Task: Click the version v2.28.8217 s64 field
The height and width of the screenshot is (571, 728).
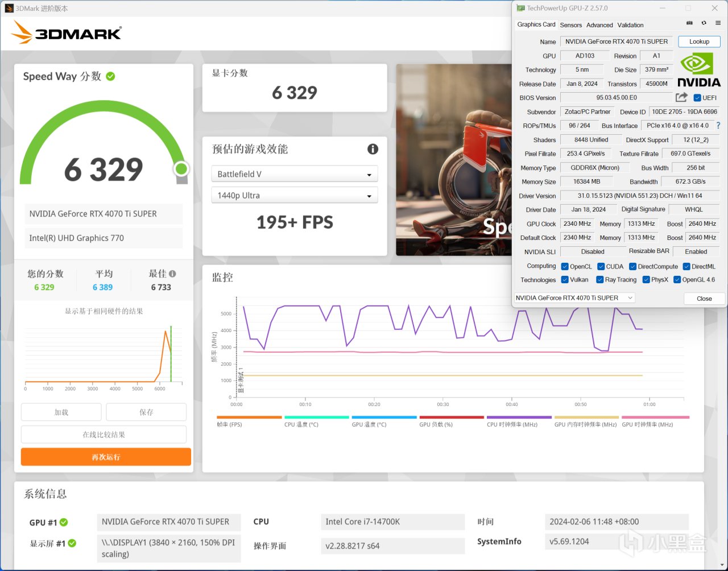Action: [x=393, y=546]
